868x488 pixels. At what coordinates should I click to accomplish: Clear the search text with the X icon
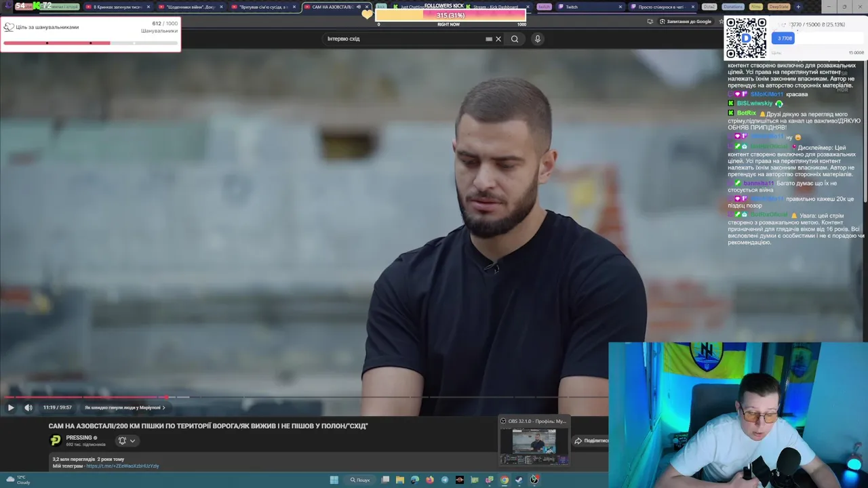tap(498, 39)
